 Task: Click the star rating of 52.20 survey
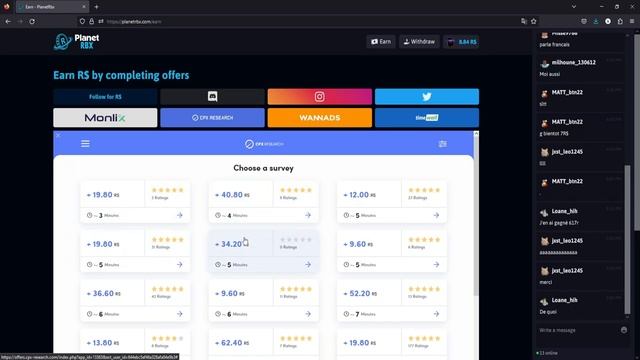point(424,289)
